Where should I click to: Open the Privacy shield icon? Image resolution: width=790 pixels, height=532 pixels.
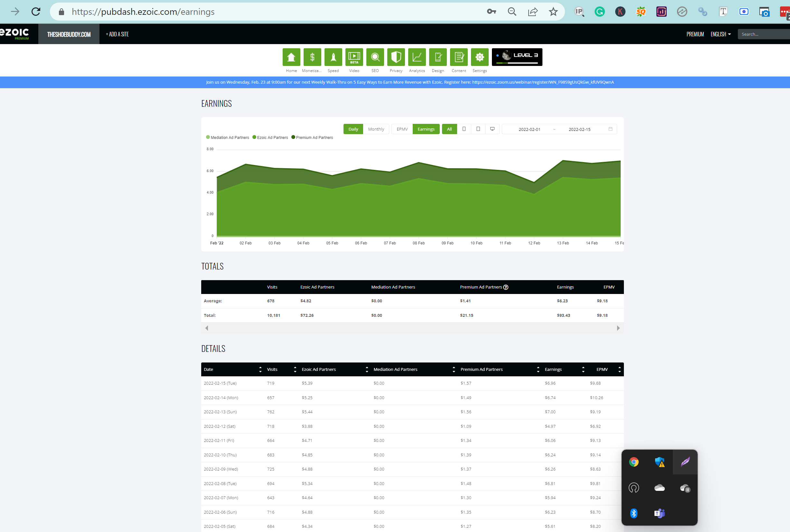point(396,57)
